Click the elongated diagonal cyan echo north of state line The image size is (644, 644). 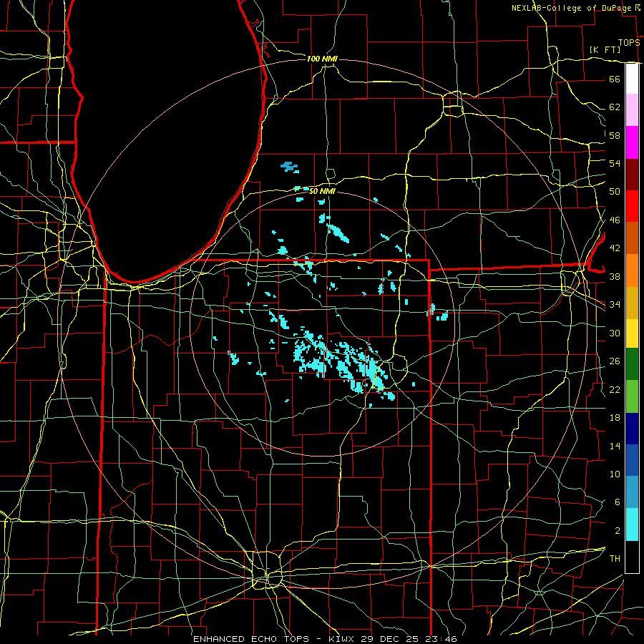[338, 233]
